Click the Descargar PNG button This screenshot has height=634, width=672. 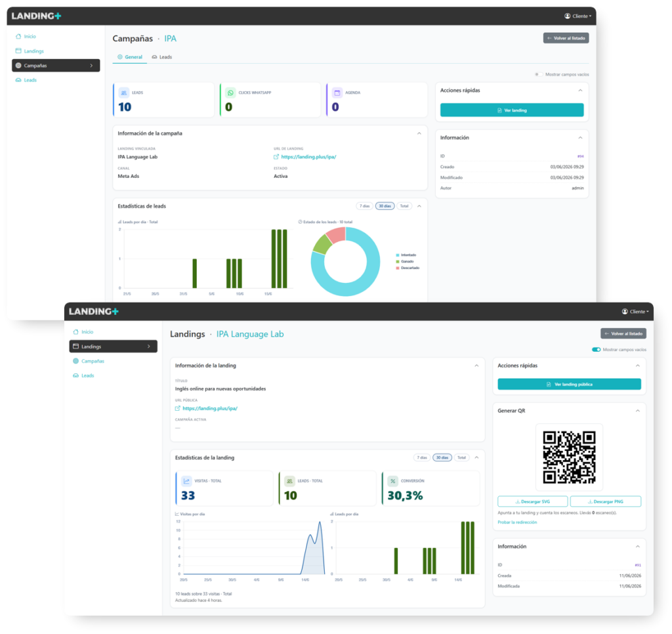[x=606, y=501]
